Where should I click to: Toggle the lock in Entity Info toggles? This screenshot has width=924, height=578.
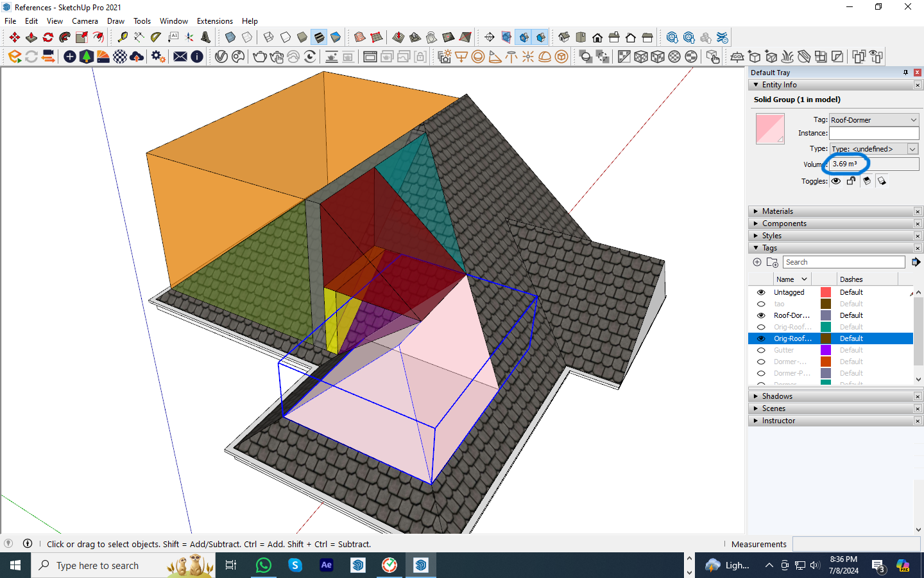coord(851,181)
